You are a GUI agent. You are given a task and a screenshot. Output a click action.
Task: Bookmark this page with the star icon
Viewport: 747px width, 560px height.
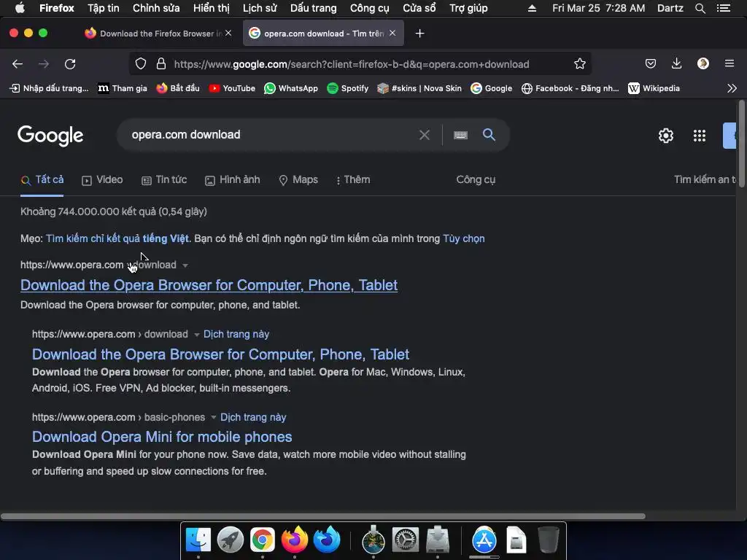pyautogui.click(x=579, y=64)
